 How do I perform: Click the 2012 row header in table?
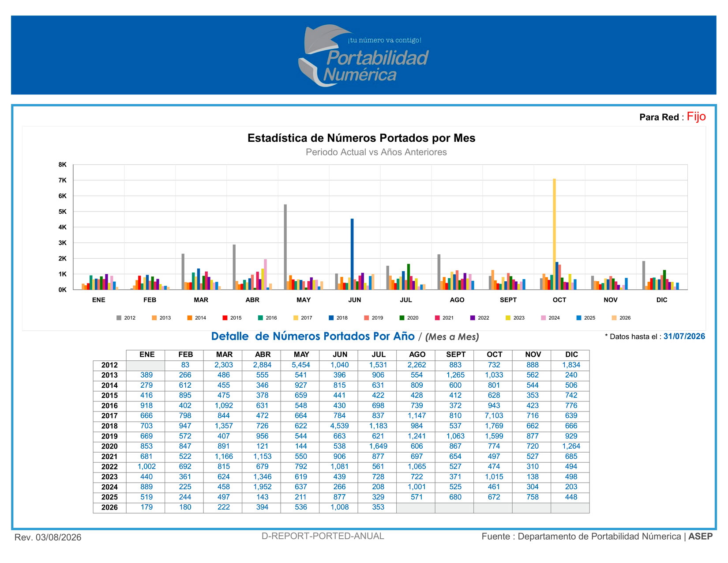point(109,365)
